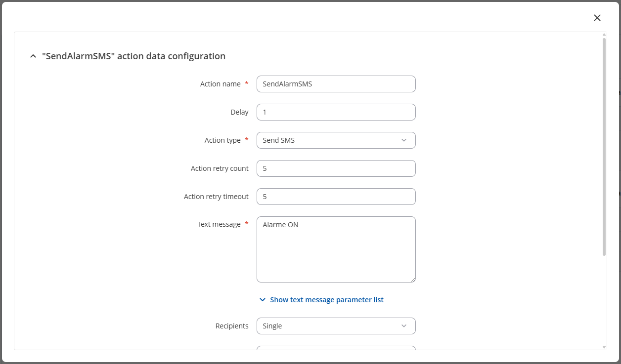Close the action configuration dialog
The image size is (621, 364).
click(x=597, y=18)
